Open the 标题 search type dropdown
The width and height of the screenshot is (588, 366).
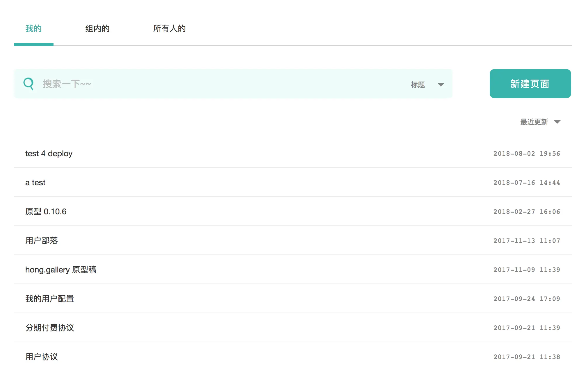pyautogui.click(x=418, y=85)
